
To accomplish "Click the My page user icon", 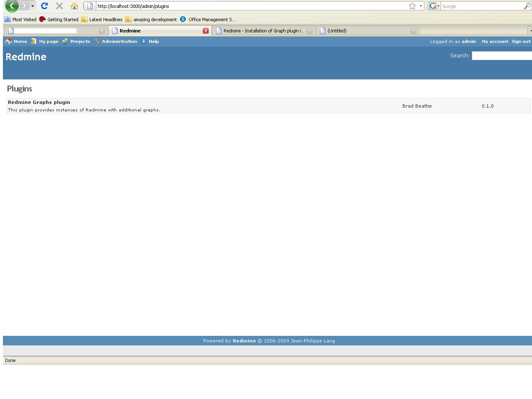I will 34,41.
